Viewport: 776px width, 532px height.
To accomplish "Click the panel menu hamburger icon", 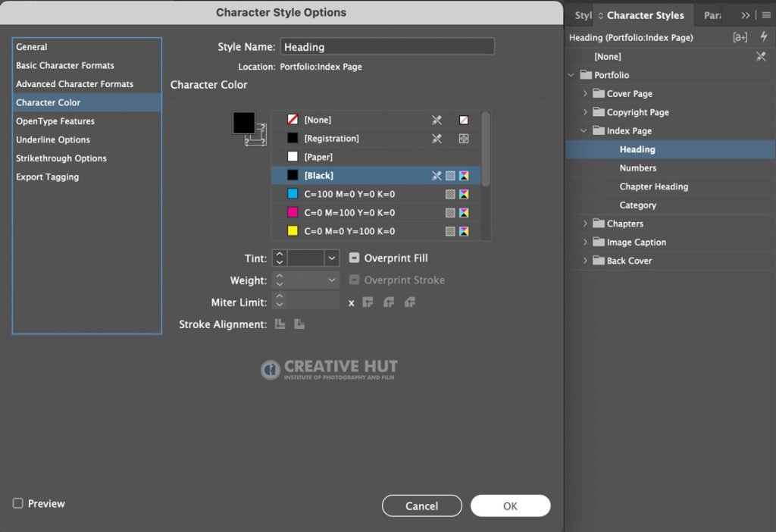I will [x=766, y=15].
